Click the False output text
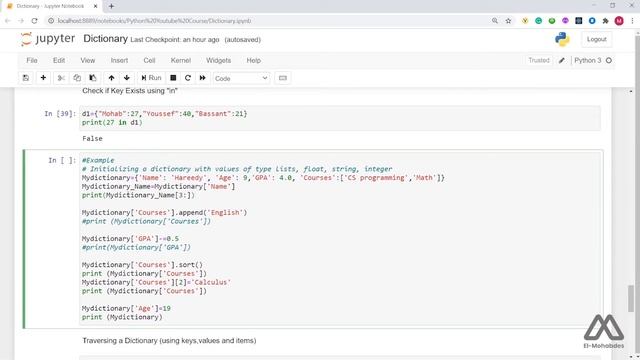The height and width of the screenshot is (360, 640). (x=92, y=138)
